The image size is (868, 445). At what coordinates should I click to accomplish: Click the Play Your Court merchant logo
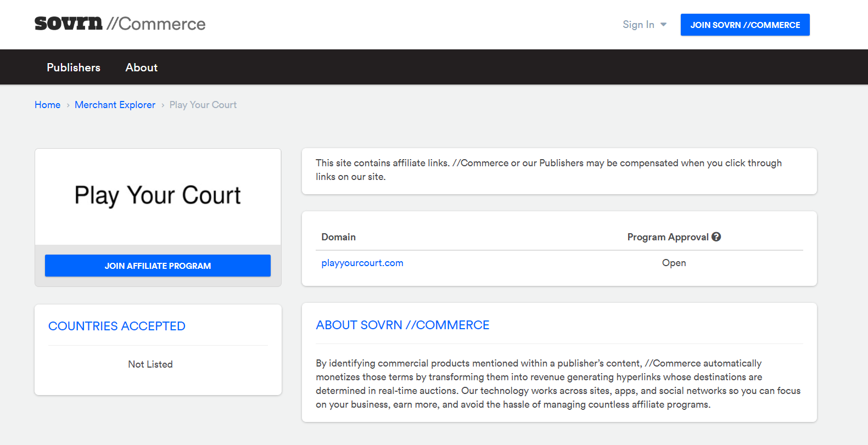pyautogui.click(x=158, y=196)
